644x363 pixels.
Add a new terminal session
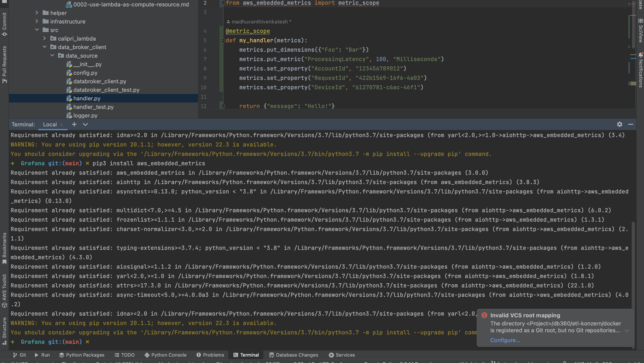74,124
